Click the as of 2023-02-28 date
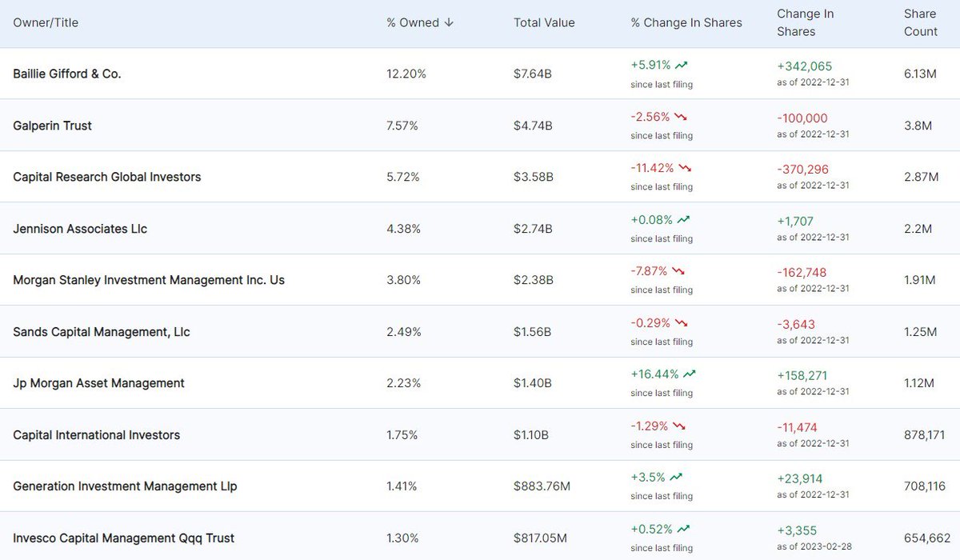Image resolution: width=960 pixels, height=560 pixels. tap(813, 546)
